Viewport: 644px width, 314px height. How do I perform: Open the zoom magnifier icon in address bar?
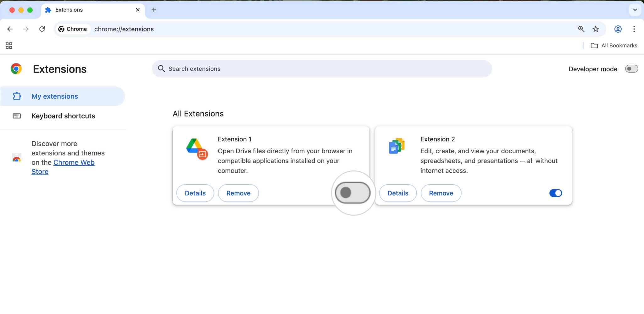(x=581, y=29)
